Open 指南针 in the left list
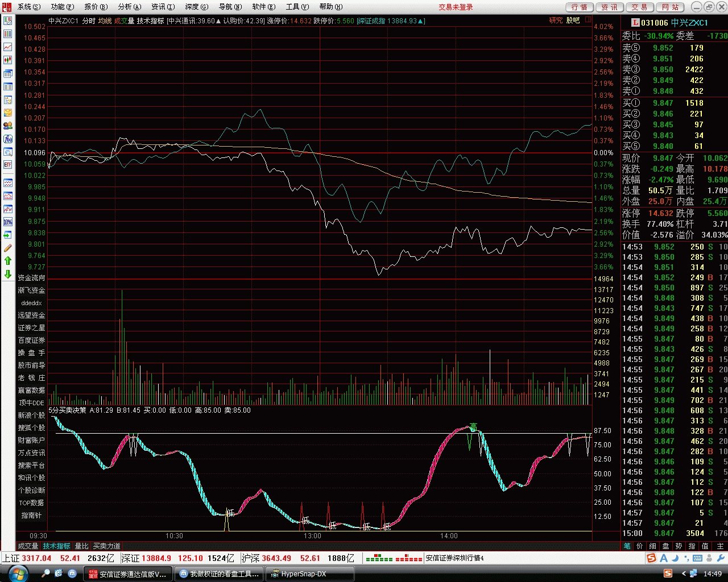728x582 pixels. point(31,516)
